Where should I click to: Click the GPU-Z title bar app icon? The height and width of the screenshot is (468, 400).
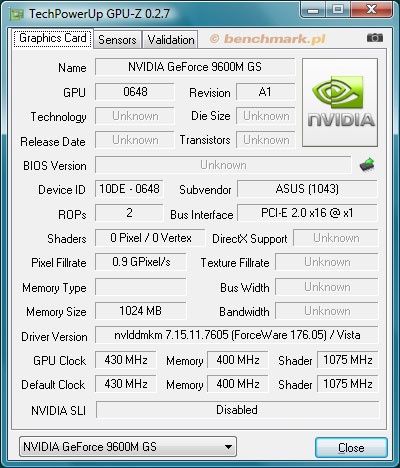tap(16, 14)
